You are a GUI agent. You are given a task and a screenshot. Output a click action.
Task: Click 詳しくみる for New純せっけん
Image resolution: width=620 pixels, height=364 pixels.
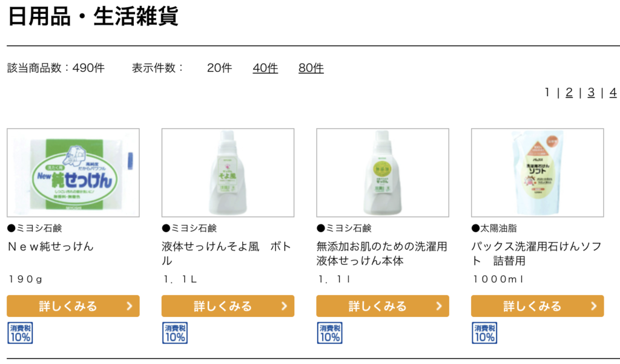(73, 306)
